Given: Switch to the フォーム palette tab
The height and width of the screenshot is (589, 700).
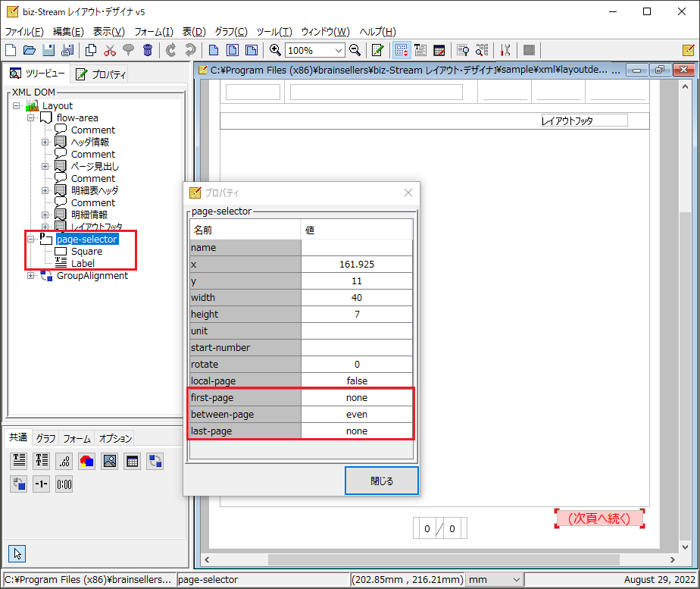Looking at the screenshot, I should click(77, 438).
